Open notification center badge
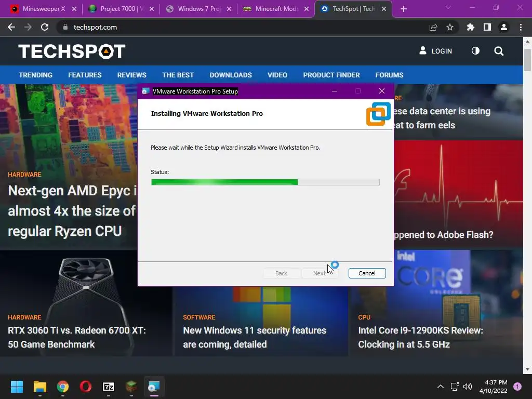The width and height of the screenshot is (532, 399). pos(517,387)
